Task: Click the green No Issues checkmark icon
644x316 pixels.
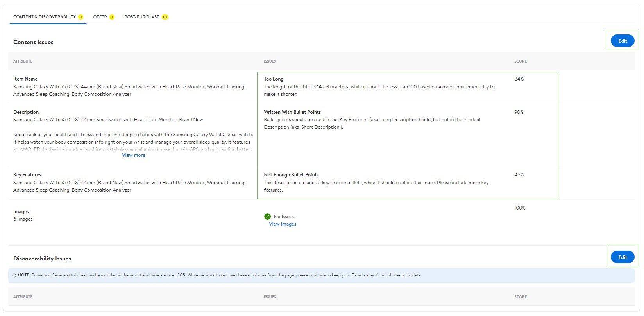Action: pyautogui.click(x=268, y=216)
